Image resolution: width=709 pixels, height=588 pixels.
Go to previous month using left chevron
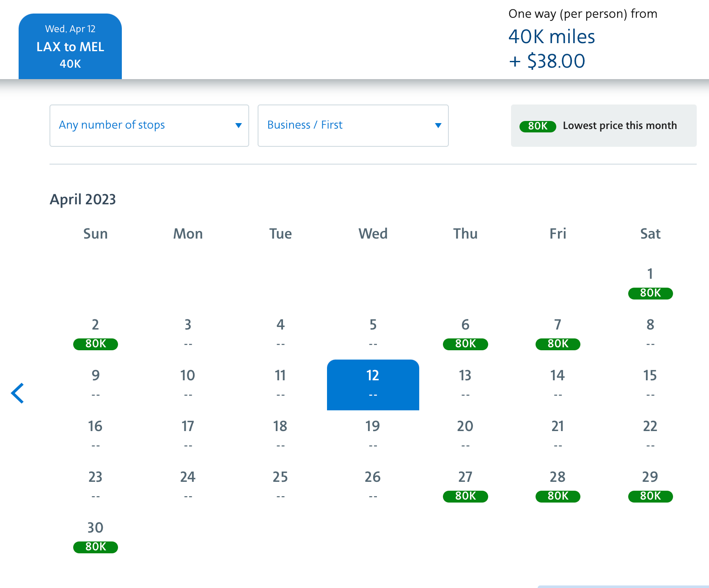click(17, 393)
